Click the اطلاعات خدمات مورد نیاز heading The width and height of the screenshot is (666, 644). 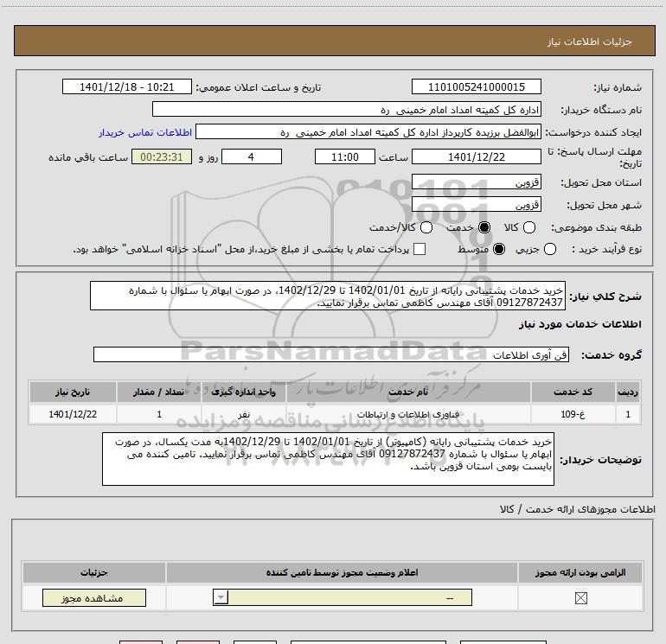pyautogui.click(x=580, y=324)
